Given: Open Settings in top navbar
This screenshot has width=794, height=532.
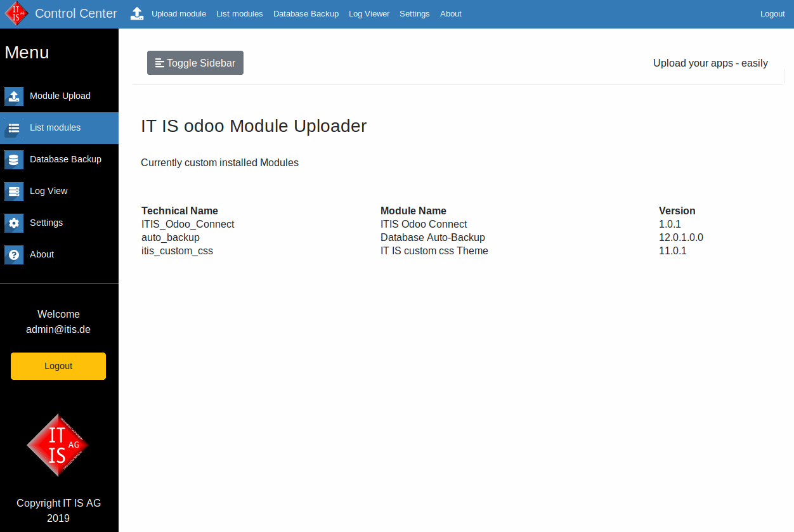Looking at the screenshot, I should tap(415, 13).
